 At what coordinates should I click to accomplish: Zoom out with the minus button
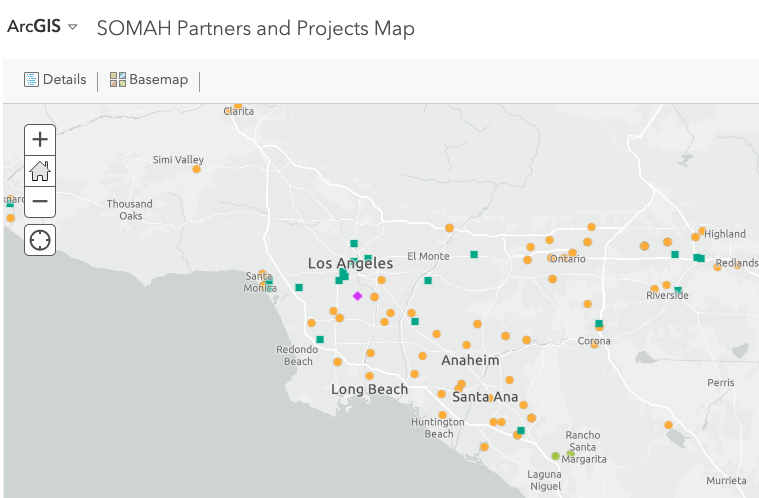(x=40, y=201)
